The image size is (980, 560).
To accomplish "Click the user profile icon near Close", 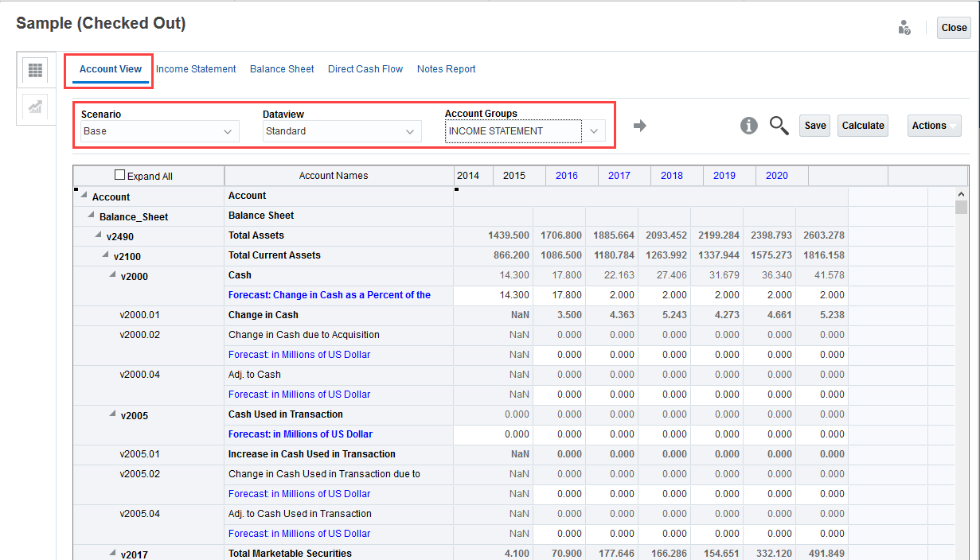I will coord(904,26).
